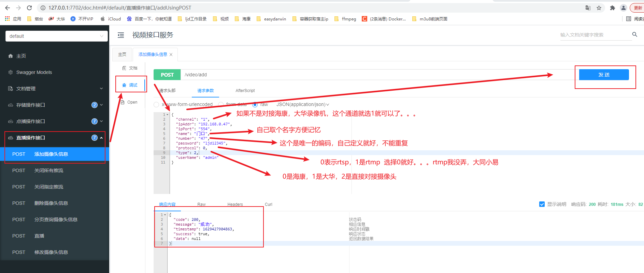Collapse the 直播操作接口 group

tap(55, 138)
